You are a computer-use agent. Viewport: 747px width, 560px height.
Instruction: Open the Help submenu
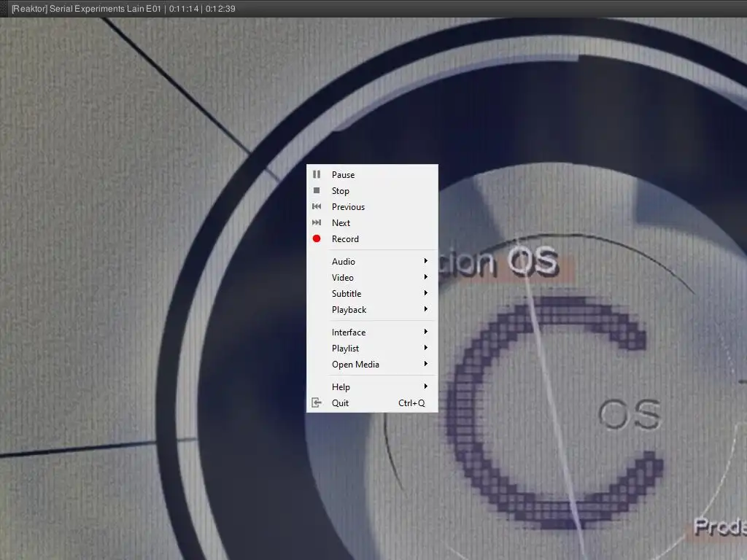[372, 387]
